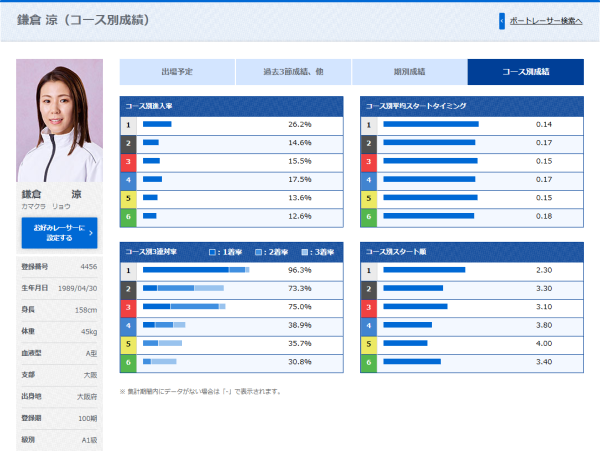
Task: Click registration number 4456
Action: point(89,267)
